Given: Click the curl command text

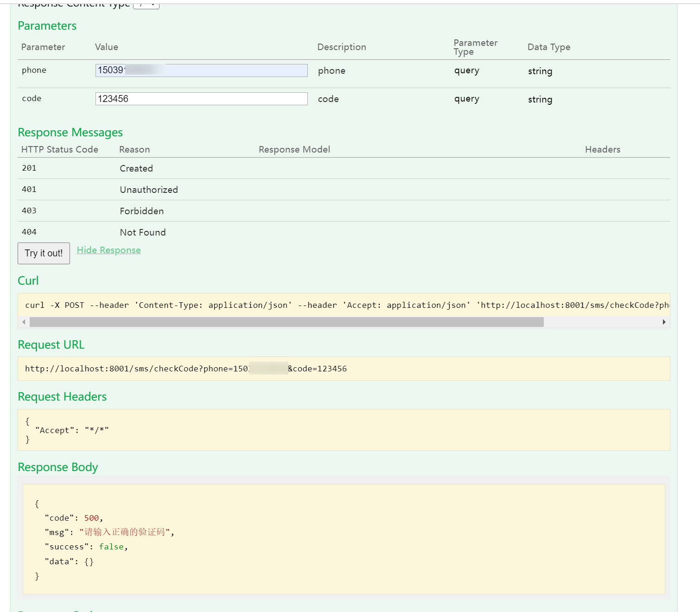Looking at the screenshot, I should pyautogui.click(x=347, y=305).
